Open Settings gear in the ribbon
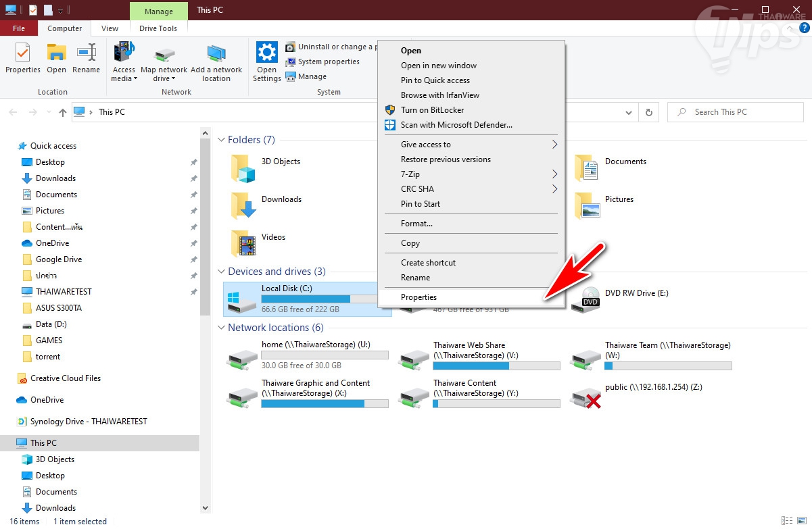The image size is (812, 529). pyautogui.click(x=267, y=62)
